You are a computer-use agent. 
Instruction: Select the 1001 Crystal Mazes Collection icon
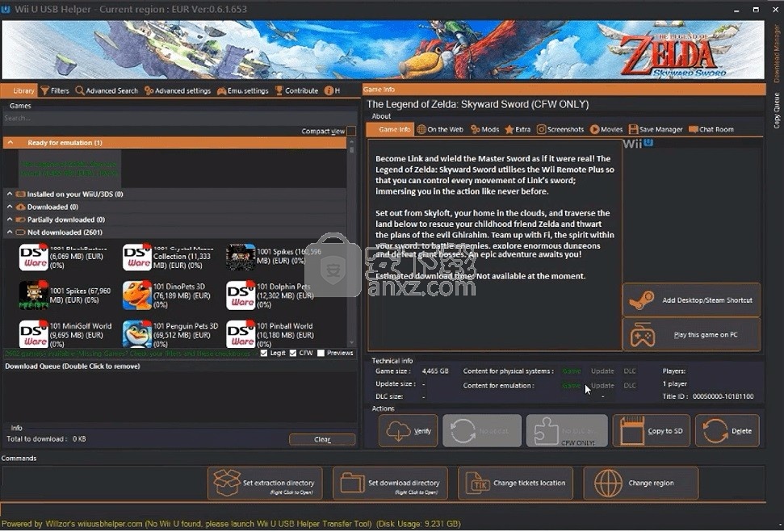[137, 257]
